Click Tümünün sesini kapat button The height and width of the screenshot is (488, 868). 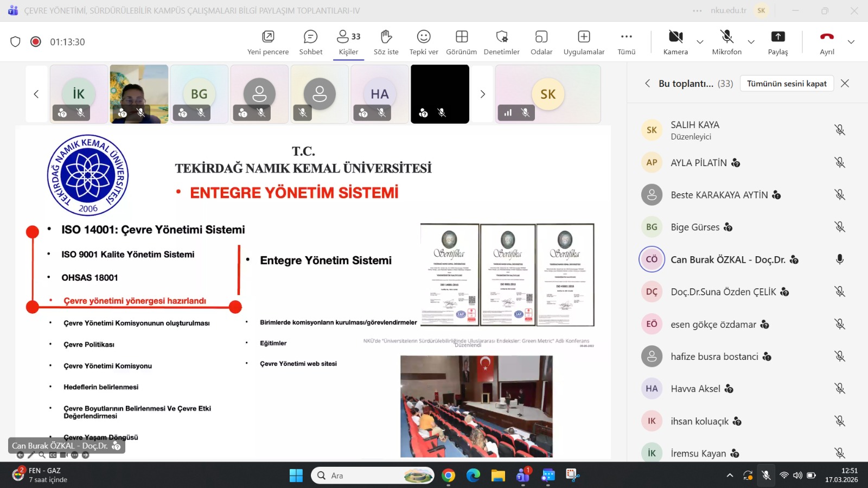coord(787,84)
